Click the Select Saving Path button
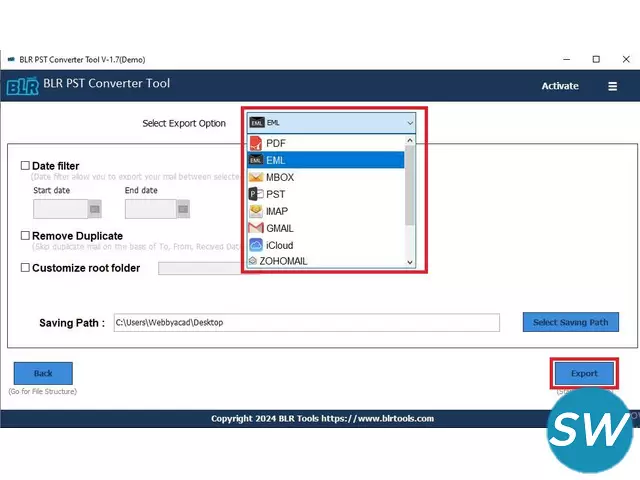The width and height of the screenshot is (640, 480). point(570,322)
